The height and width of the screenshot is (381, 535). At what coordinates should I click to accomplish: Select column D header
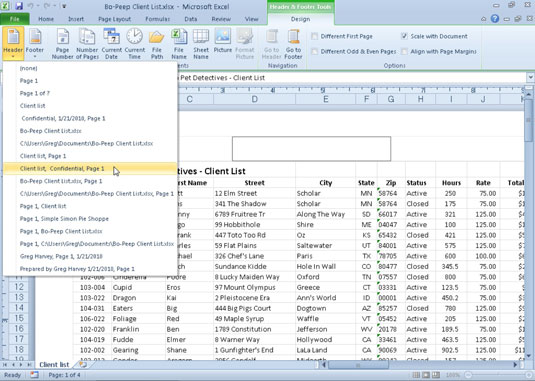tap(255, 99)
